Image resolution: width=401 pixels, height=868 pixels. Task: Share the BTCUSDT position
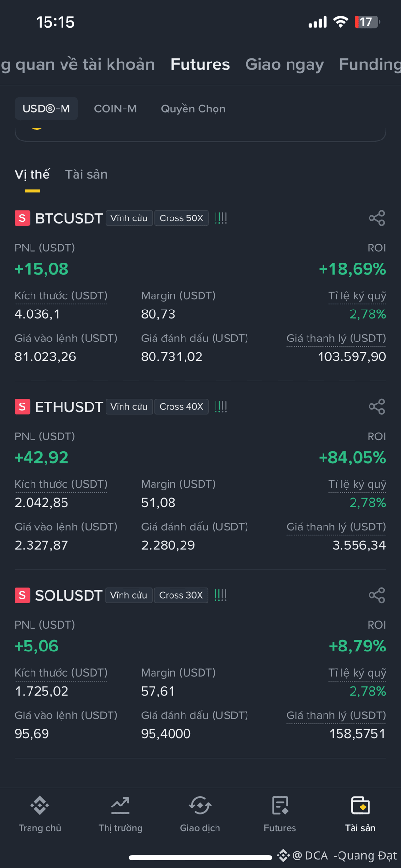click(x=376, y=218)
